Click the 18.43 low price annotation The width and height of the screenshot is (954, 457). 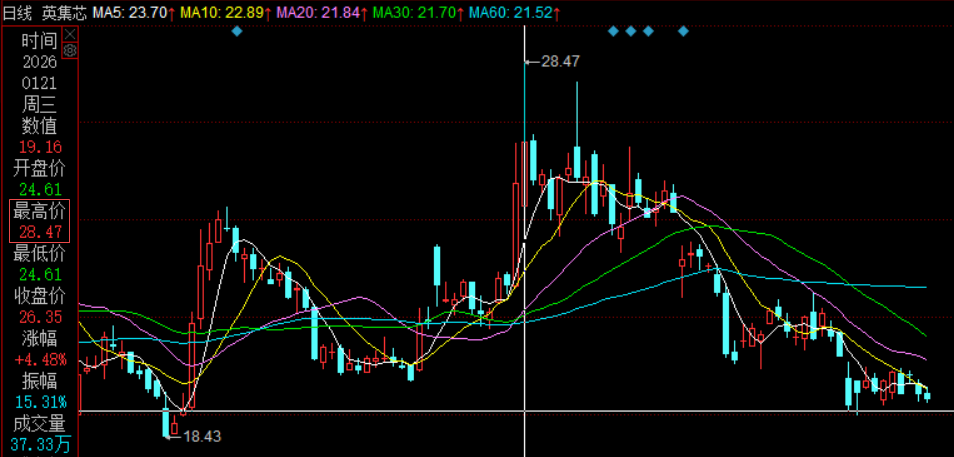198,435
